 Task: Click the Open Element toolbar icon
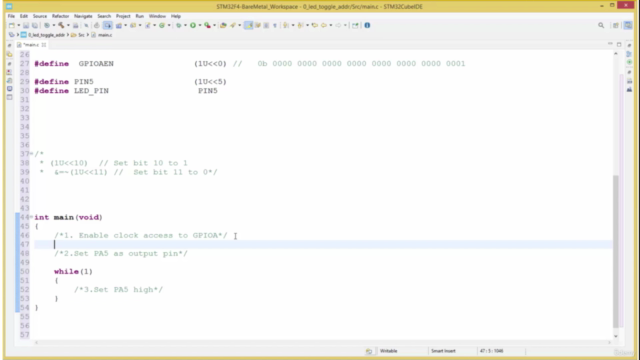[223, 25]
